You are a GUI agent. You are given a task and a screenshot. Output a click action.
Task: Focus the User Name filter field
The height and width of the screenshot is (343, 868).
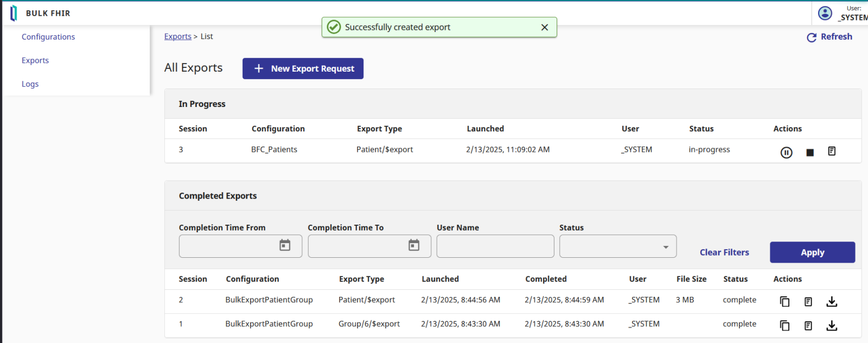495,246
